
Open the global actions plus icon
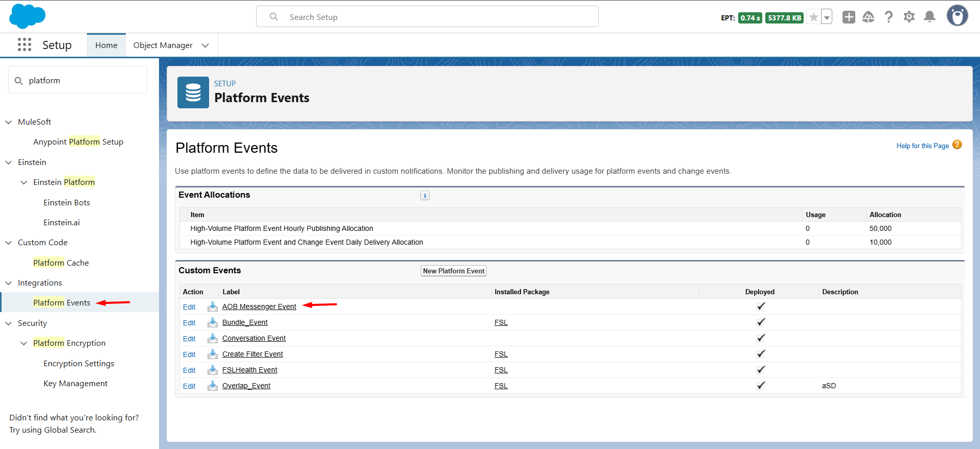click(x=849, y=17)
